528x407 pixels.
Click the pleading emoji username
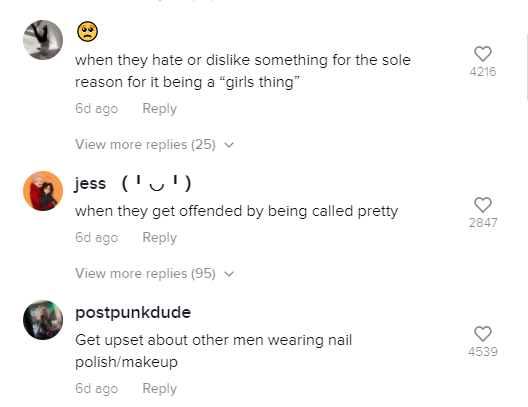(88, 32)
